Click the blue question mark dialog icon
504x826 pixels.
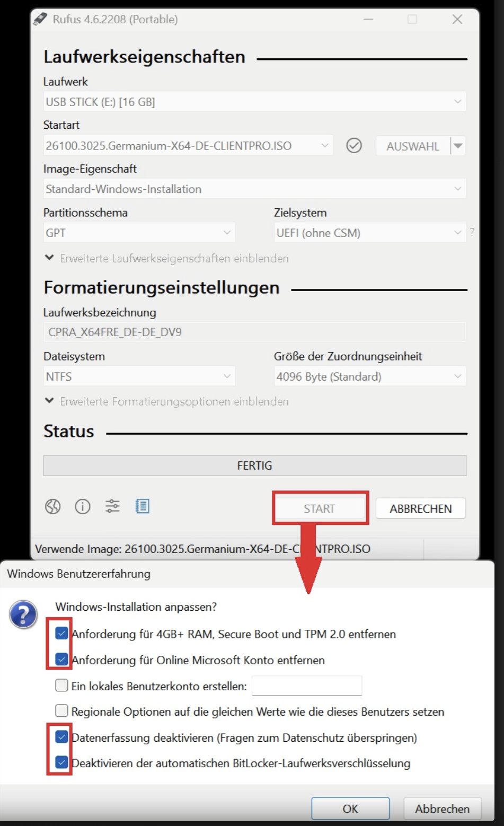(23, 614)
